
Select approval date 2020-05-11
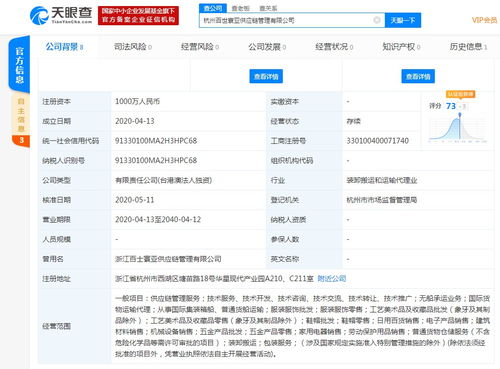pyautogui.click(x=135, y=200)
